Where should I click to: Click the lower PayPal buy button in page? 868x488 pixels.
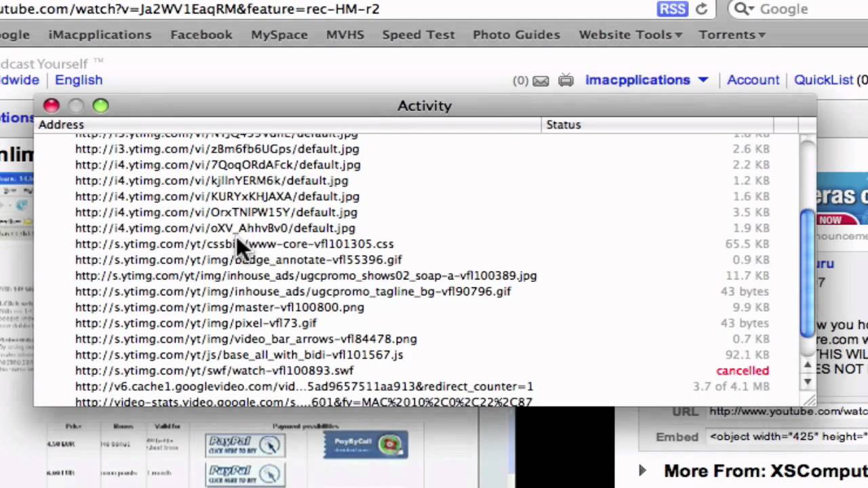pyautogui.click(x=245, y=474)
